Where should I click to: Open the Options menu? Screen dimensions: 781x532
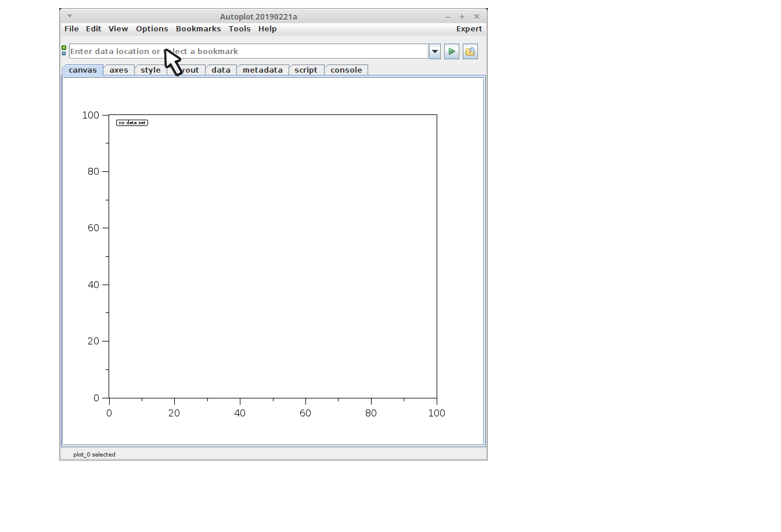(x=152, y=29)
